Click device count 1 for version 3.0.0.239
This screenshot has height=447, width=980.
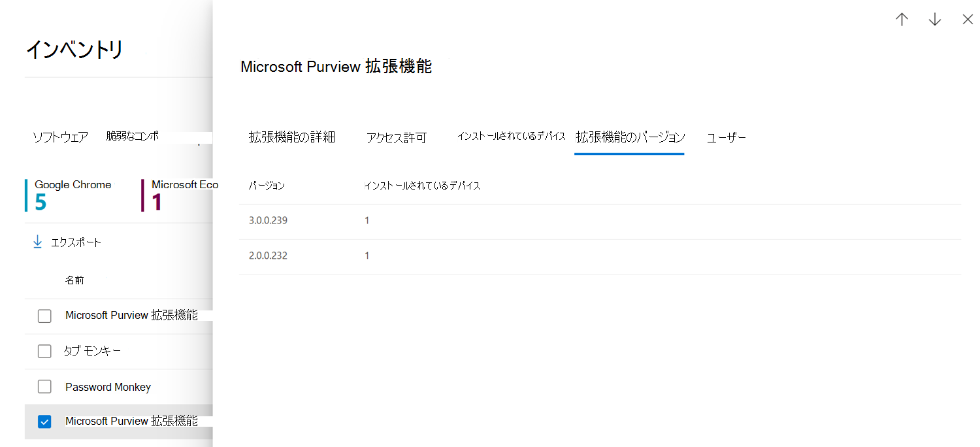pos(367,221)
